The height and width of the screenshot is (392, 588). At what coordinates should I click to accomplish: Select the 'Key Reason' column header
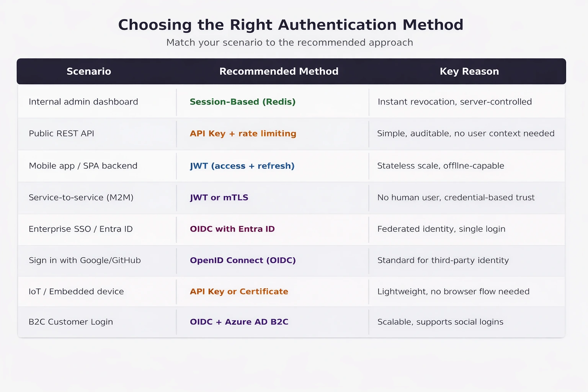tap(469, 71)
